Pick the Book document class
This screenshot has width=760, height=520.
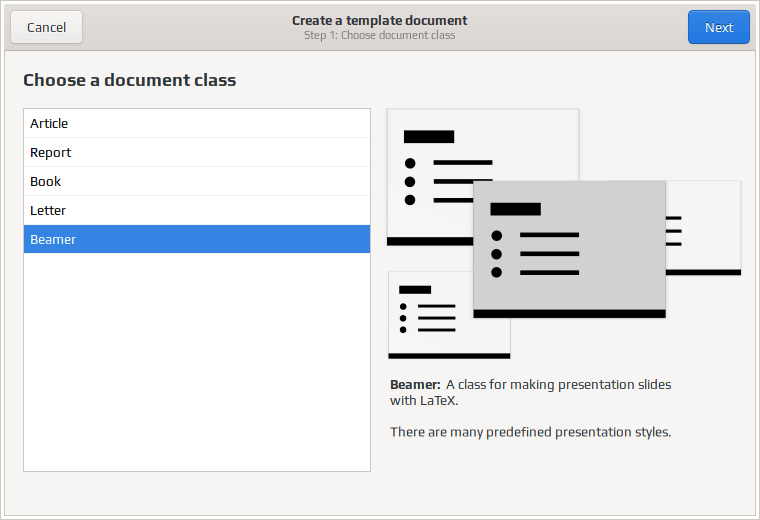point(197,181)
